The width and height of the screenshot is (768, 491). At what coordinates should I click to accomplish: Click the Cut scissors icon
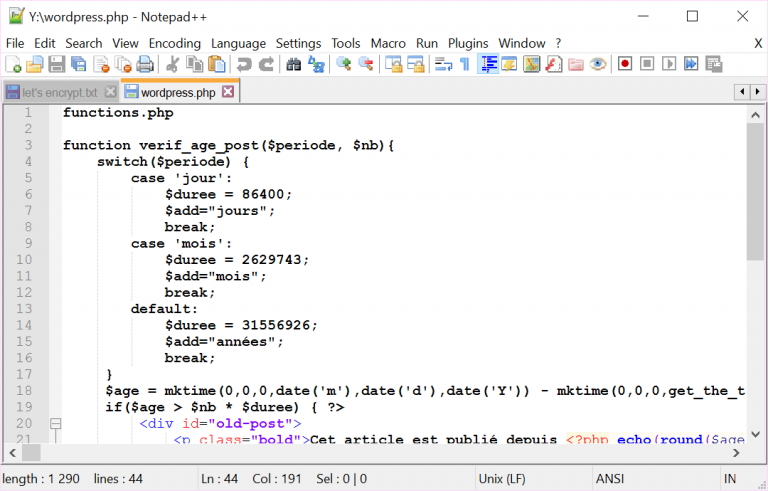(x=173, y=65)
